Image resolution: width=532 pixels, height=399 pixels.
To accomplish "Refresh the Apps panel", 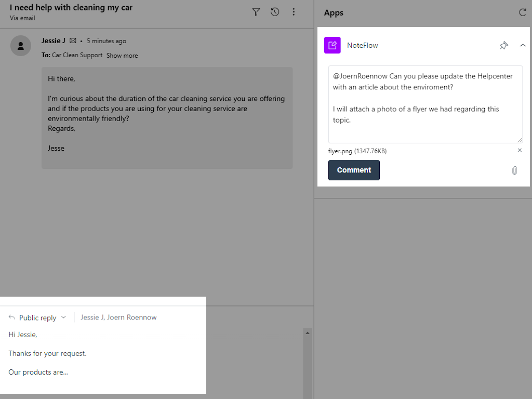I will tap(522, 12).
